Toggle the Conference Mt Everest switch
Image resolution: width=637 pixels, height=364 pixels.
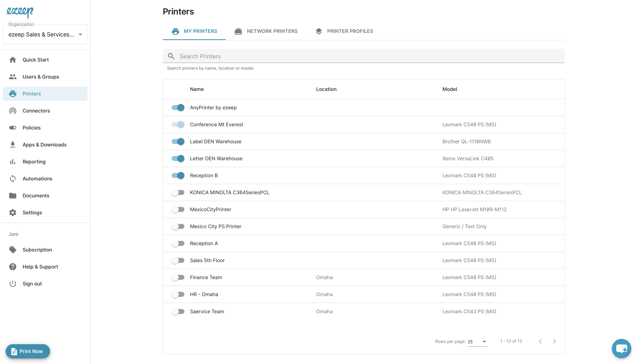click(x=178, y=125)
